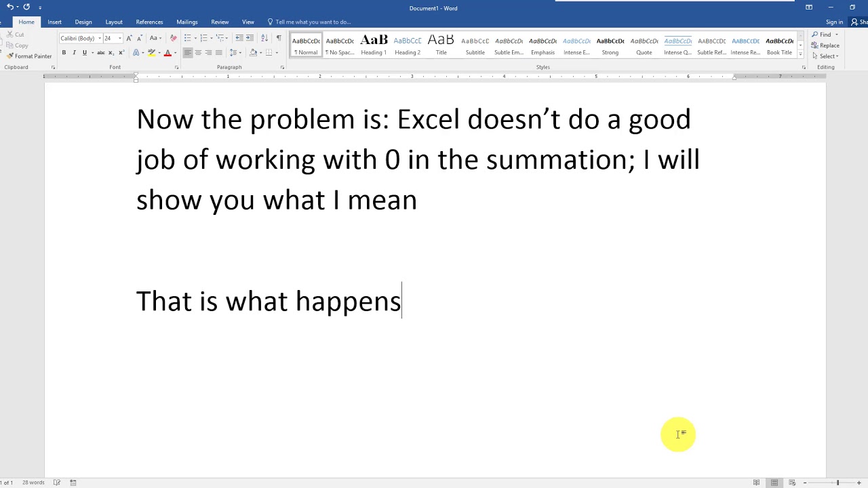Image resolution: width=868 pixels, height=488 pixels.
Task: Toggle italic formatting
Action: (74, 53)
